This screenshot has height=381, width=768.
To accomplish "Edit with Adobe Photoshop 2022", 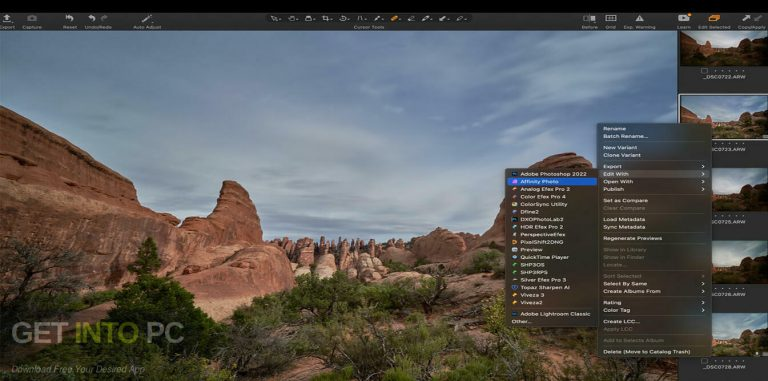I will [552, 174].
